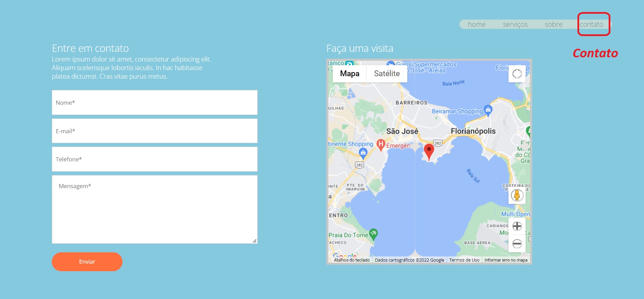This screenshot has height=299, width=644.
Task: Focus the Telefone input field
Action: (155, 159)
